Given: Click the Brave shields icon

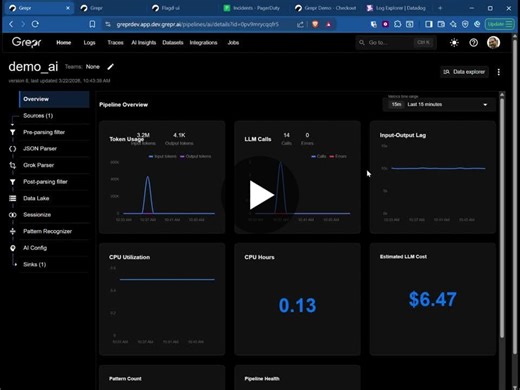Looking at the screenshot, I should pos(315,24).
